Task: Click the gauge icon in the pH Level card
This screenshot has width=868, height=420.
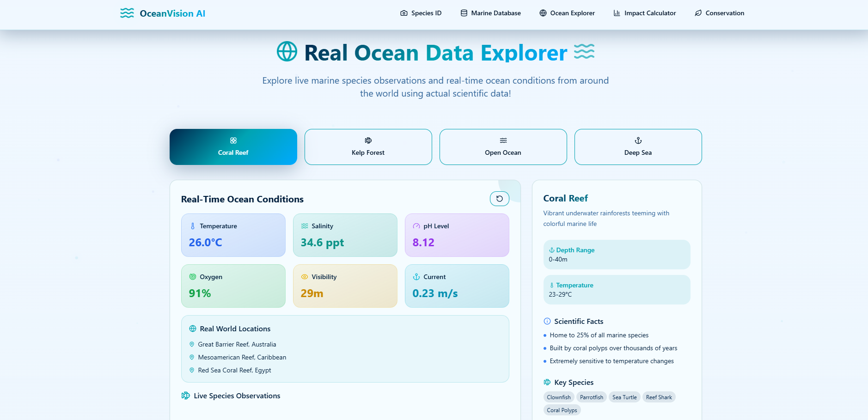Action: (416, 226)
